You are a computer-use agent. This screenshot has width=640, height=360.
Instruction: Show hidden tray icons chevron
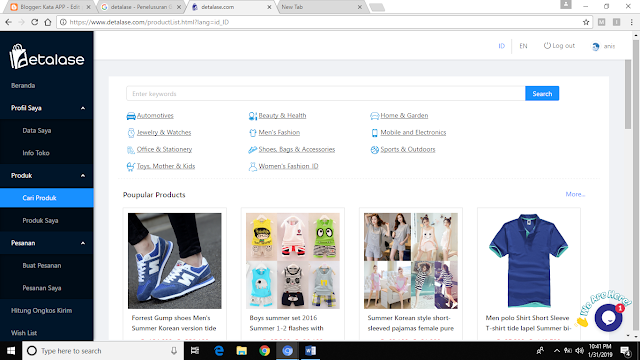556,351
